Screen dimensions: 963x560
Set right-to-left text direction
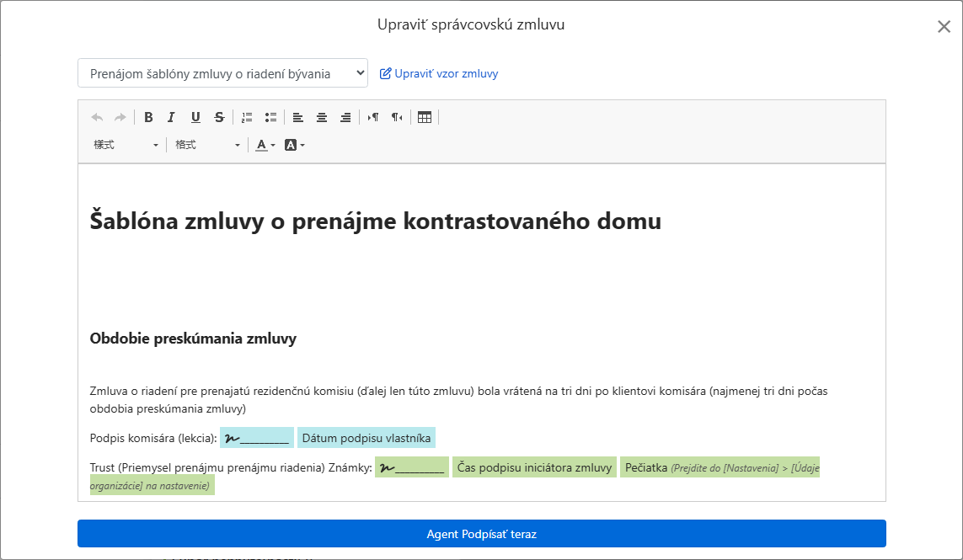398,117
